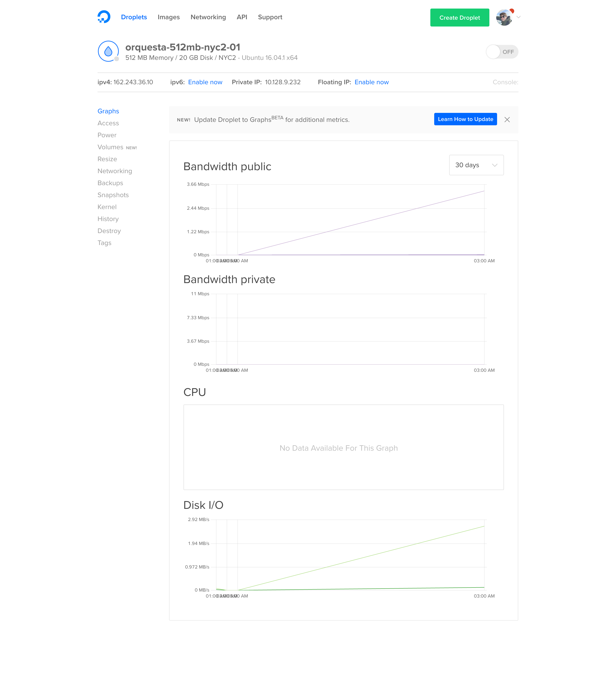The height and width of the screenshot is (685, 616).
Task: Click the Private IP 10.128.9.232
Action: tap(283, 82)
